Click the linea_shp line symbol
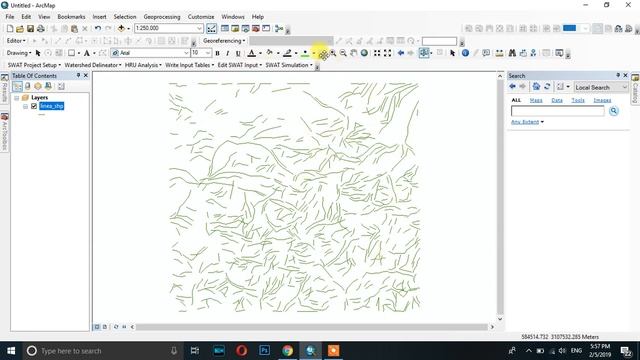This screenshot has height=360, width=640. [x=42, y=115]
